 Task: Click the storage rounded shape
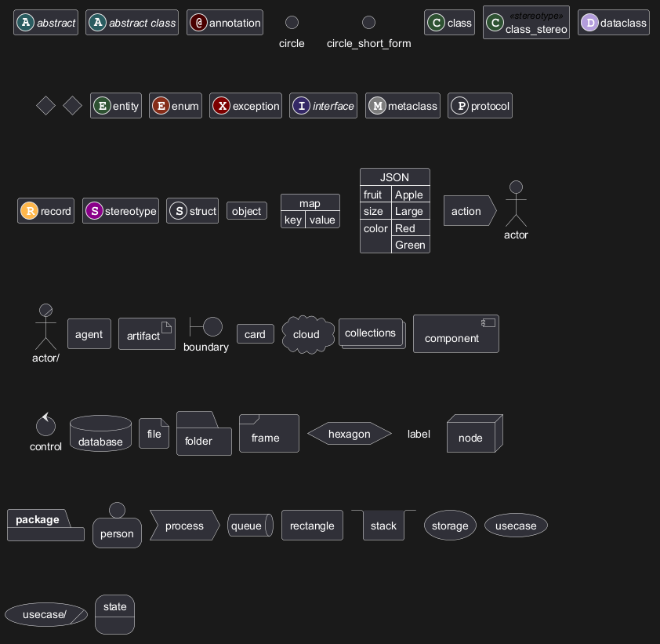[450, 526]
